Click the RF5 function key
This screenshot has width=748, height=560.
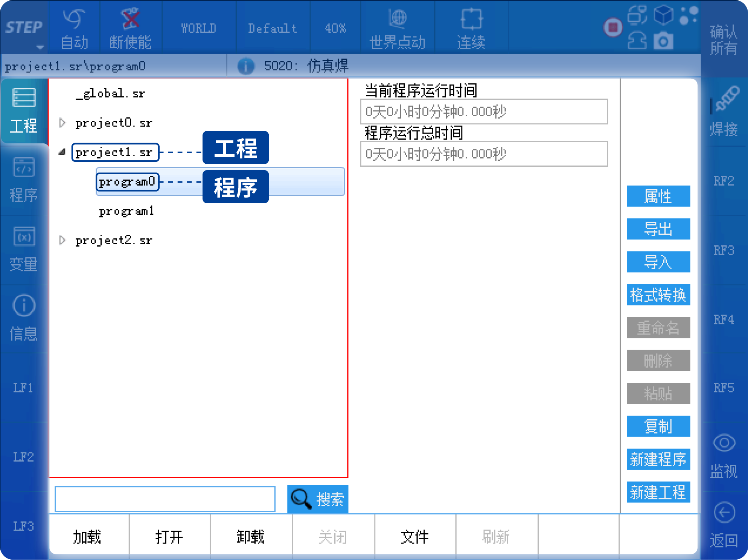[724, 388]
